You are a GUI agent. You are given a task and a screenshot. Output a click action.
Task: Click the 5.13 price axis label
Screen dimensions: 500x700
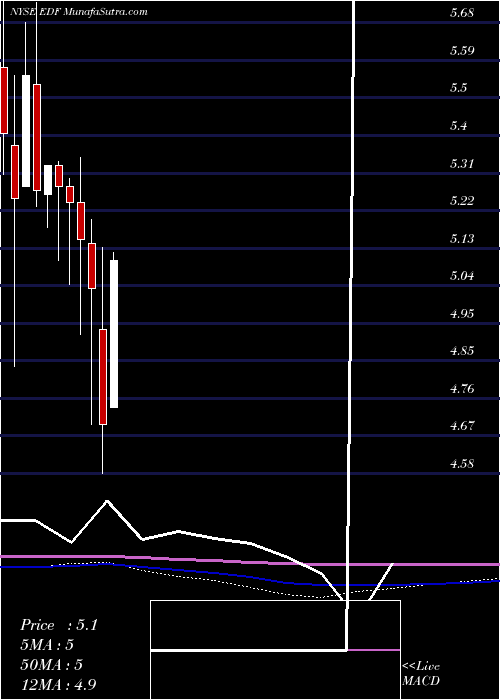462,238
